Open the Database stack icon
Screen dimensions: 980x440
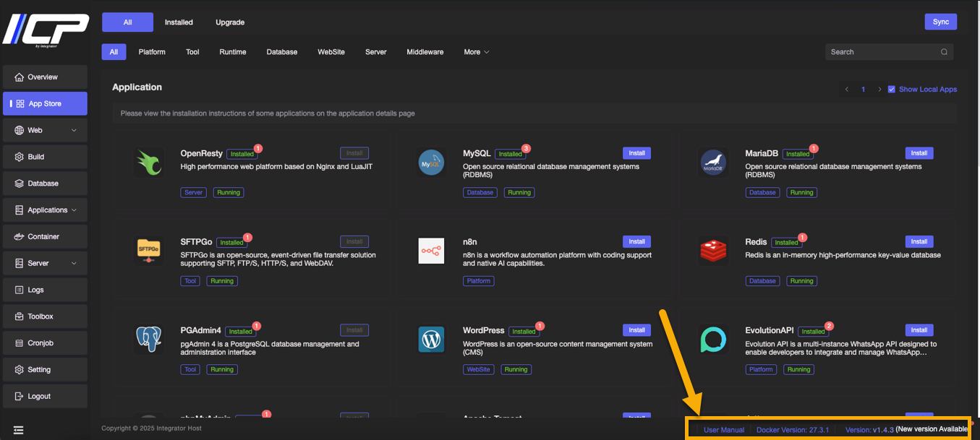point(19,184)
